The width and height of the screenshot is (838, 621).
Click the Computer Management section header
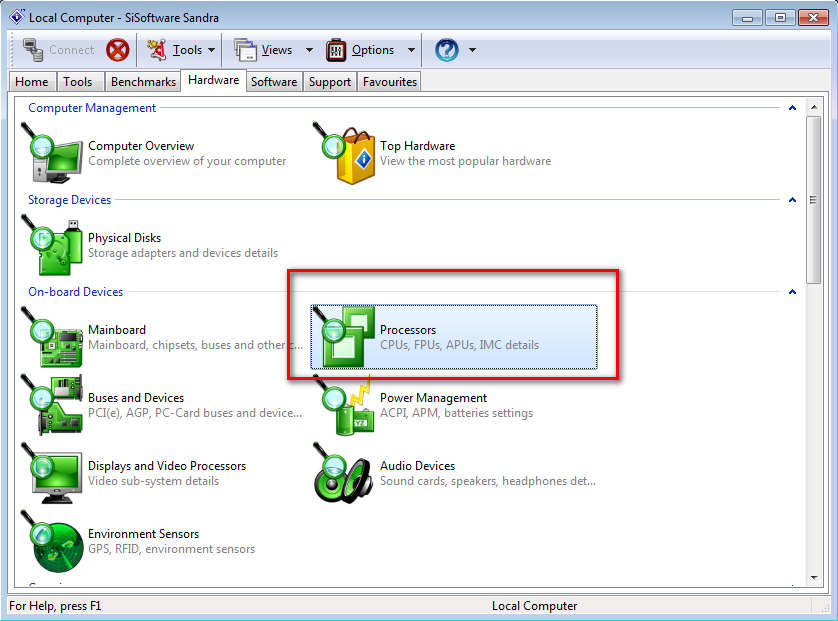click(x=92, y=108)
